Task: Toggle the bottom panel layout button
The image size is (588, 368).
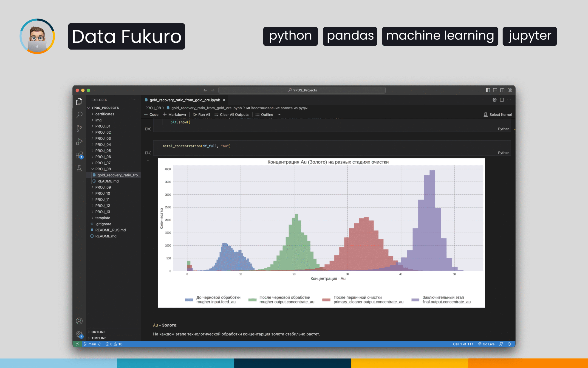Action: [495, 90]
